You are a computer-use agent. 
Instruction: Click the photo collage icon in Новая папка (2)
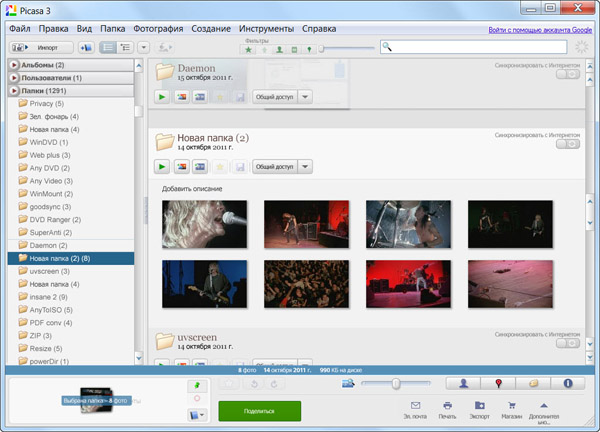pyautogui.click(x=181, y=166)
